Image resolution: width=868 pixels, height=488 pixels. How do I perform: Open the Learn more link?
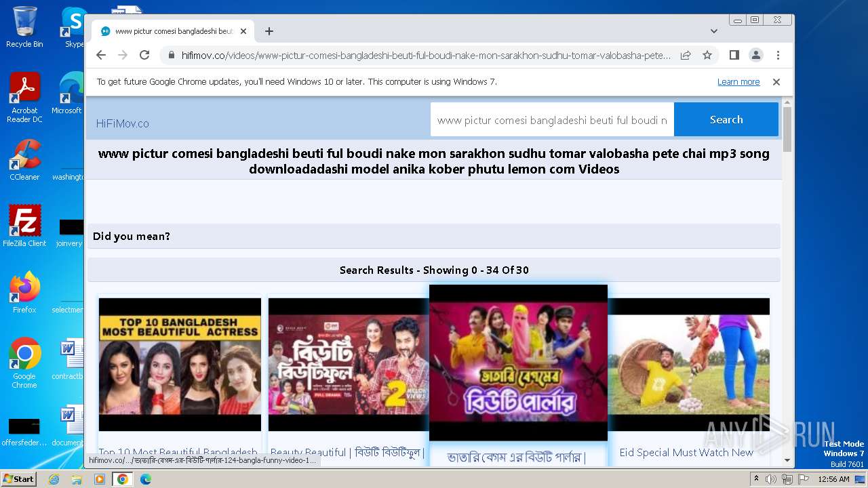pyautogui.click(x=738, y=82)
